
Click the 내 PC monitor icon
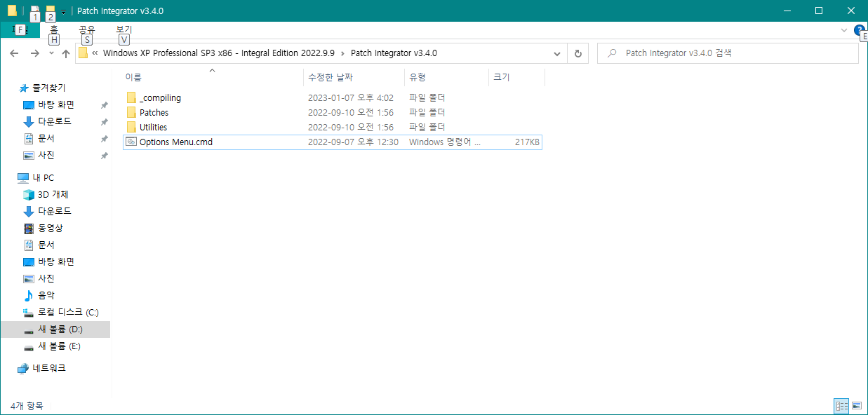23,177
